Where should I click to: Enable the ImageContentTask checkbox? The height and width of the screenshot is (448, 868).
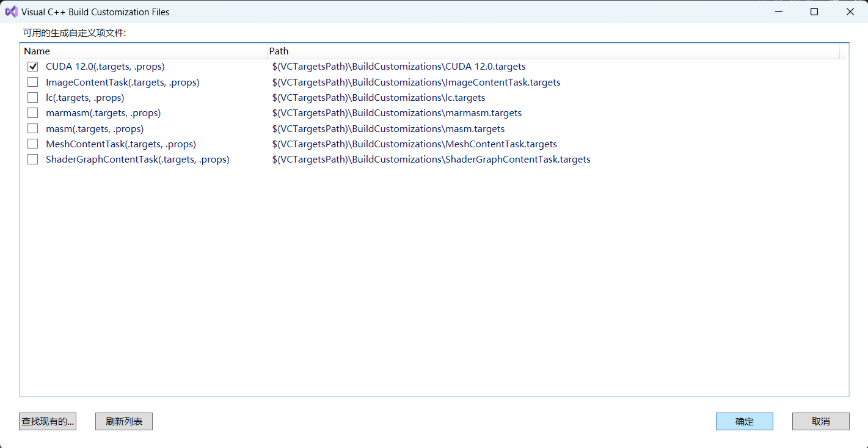(33, 82)
